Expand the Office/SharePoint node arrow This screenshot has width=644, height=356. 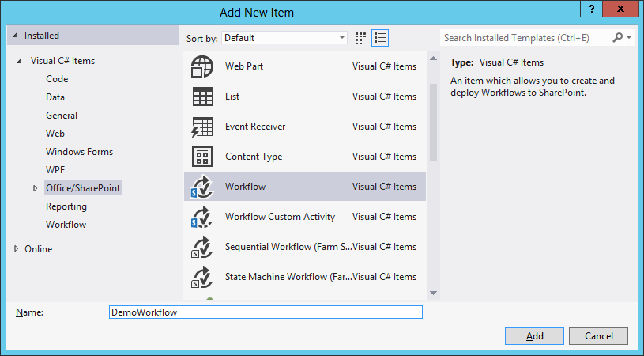point(36,188)
